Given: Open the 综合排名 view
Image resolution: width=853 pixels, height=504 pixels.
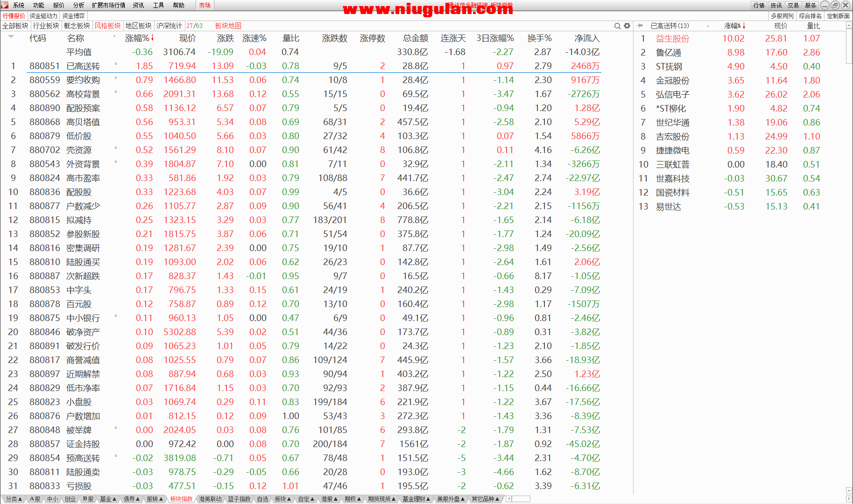Looking at the screenshot, I should (x=811, y=16).
